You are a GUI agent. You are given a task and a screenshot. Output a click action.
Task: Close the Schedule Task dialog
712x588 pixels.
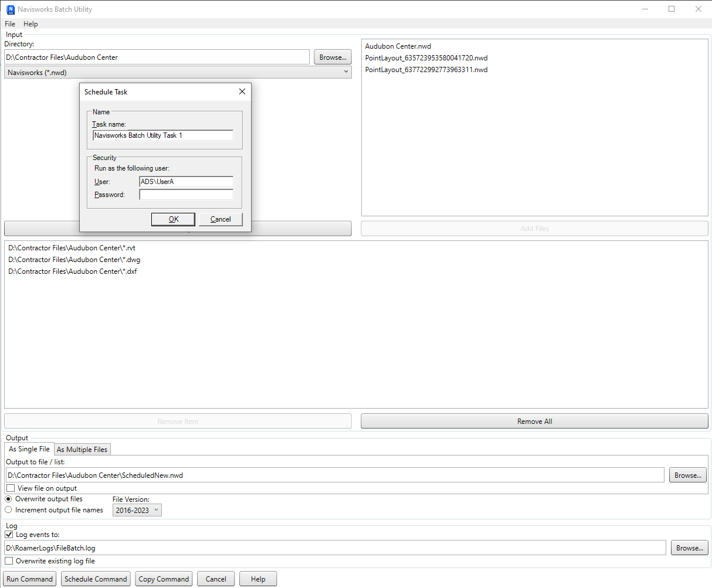click(x=242, y=91)
